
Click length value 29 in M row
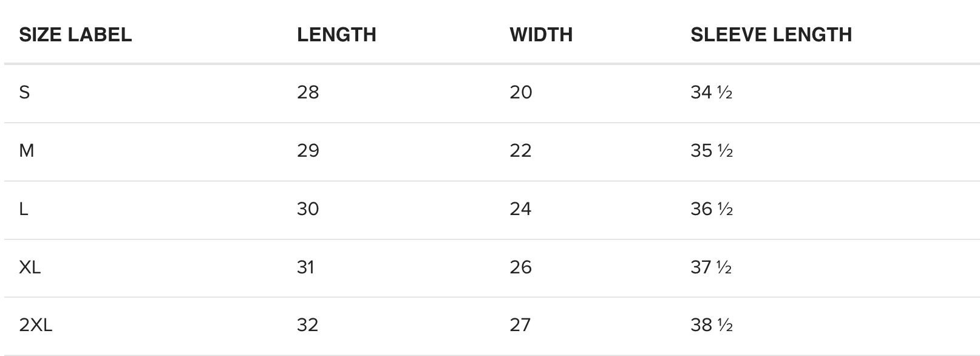click(308, 151)
